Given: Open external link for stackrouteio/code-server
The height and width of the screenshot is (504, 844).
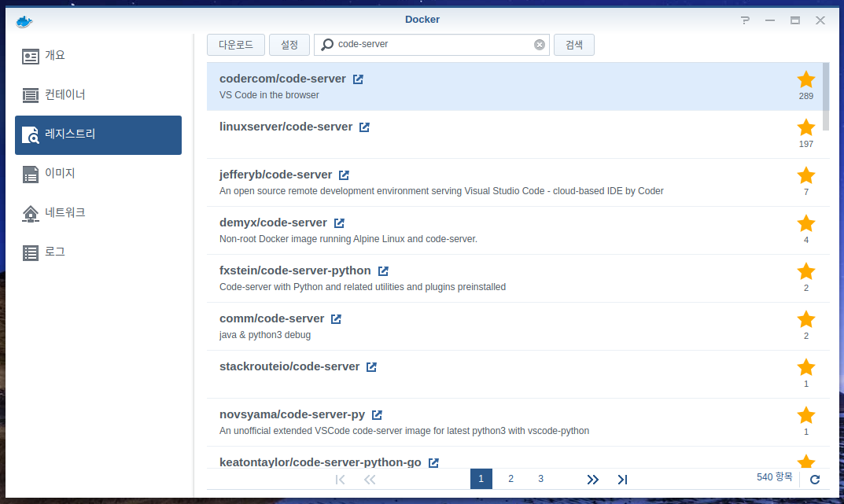Looking at the screenshot, I should (x=371, y=367).
